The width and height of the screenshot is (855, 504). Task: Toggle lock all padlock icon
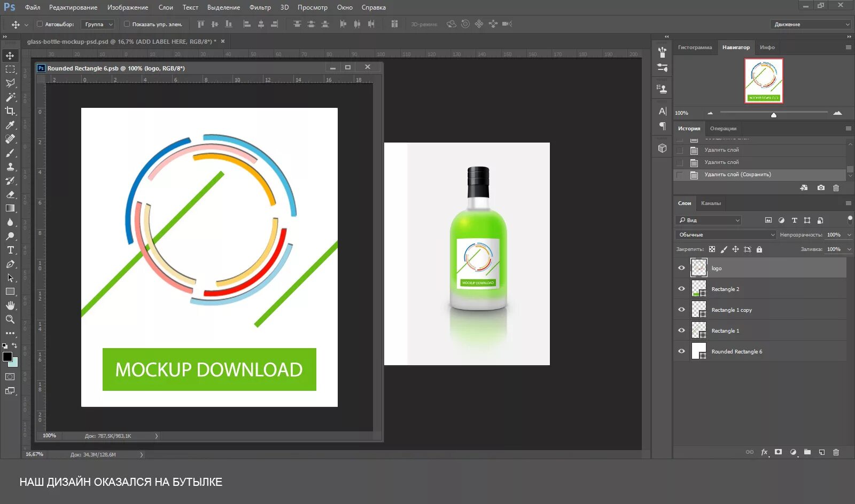759,249
